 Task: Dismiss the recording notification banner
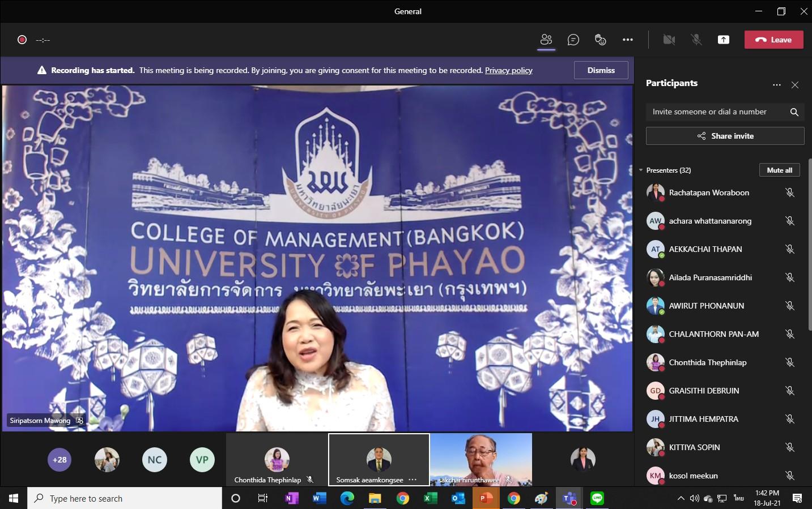[601, 70]
